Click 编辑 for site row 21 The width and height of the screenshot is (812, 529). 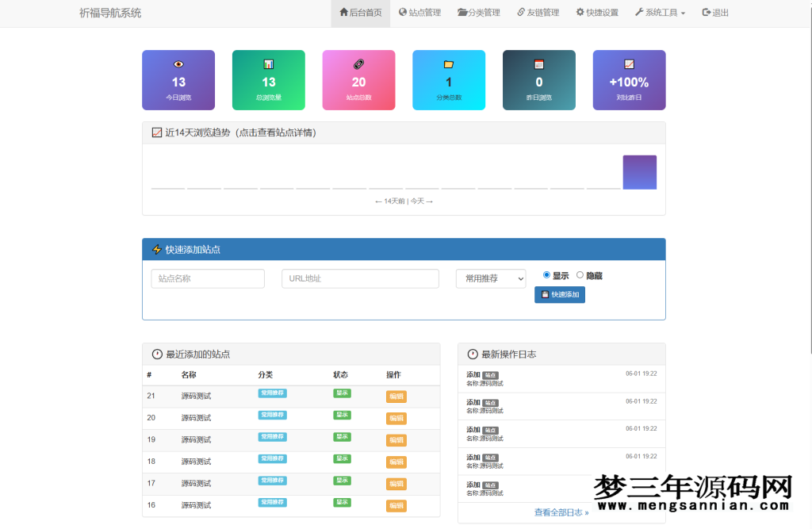tap(396, 397)
